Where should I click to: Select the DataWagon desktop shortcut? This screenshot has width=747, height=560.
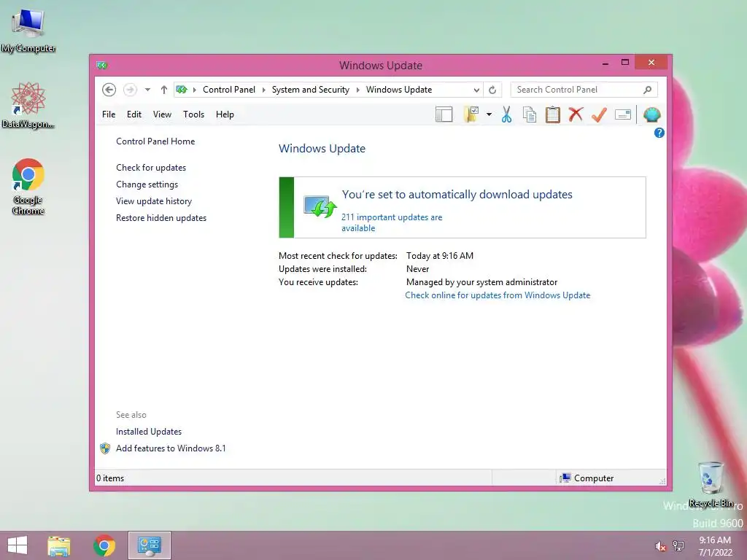click(28, 106)
